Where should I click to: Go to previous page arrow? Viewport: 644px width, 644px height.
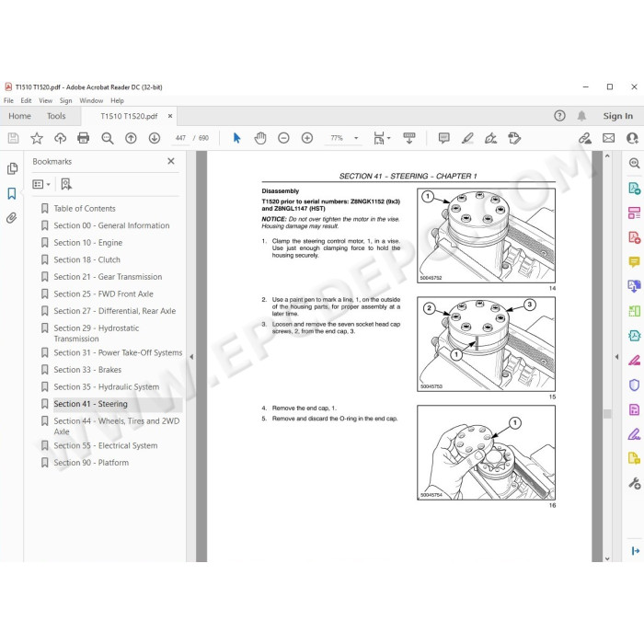click(131, 138)
